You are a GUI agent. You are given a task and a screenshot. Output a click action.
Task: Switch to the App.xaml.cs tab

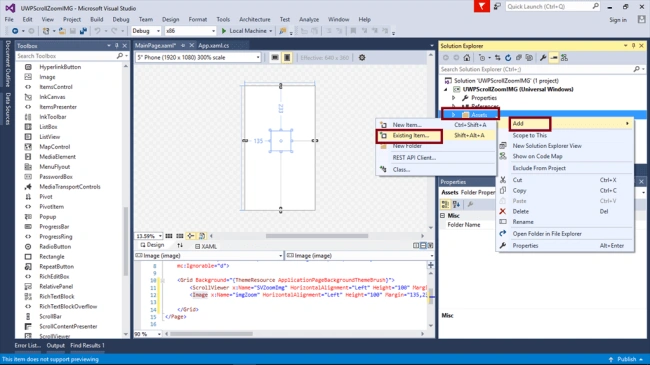click(213, 46)
